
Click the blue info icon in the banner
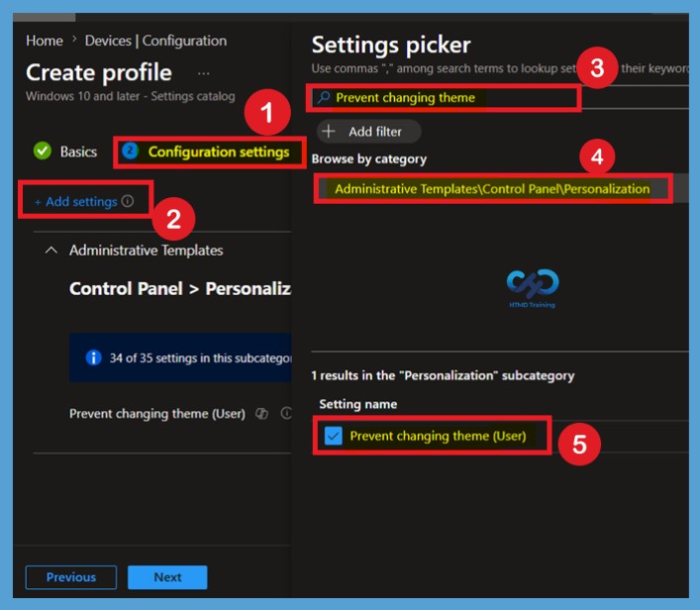point(93,357)
